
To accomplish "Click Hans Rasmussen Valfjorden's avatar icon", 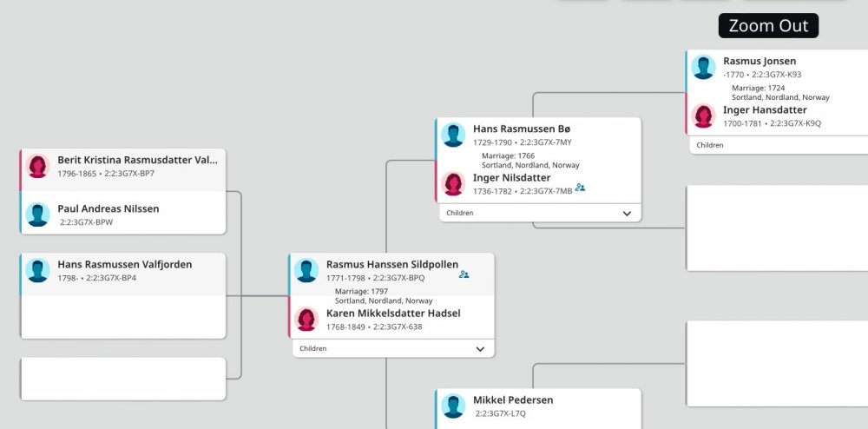I will pos(37,270).
